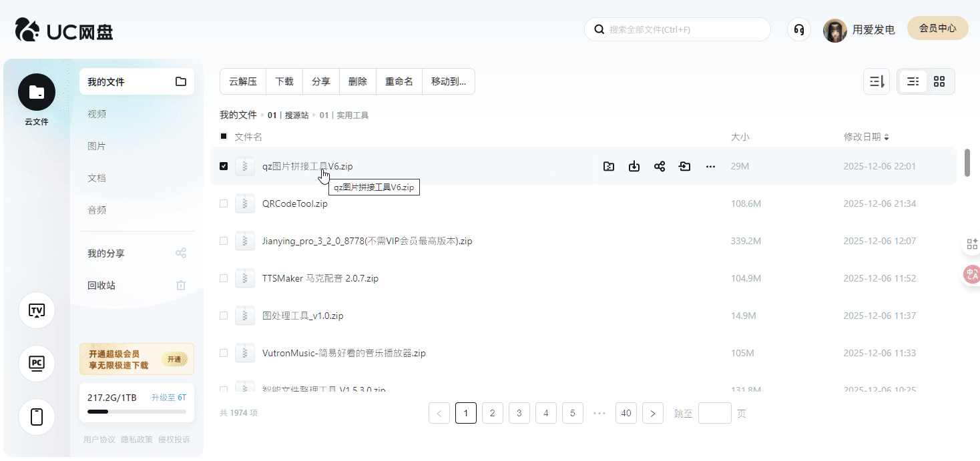Click share icon on qz图片拼接工具V6.zip row
Image resolution: width=980 pixels, height=461 pixels.
660,166
